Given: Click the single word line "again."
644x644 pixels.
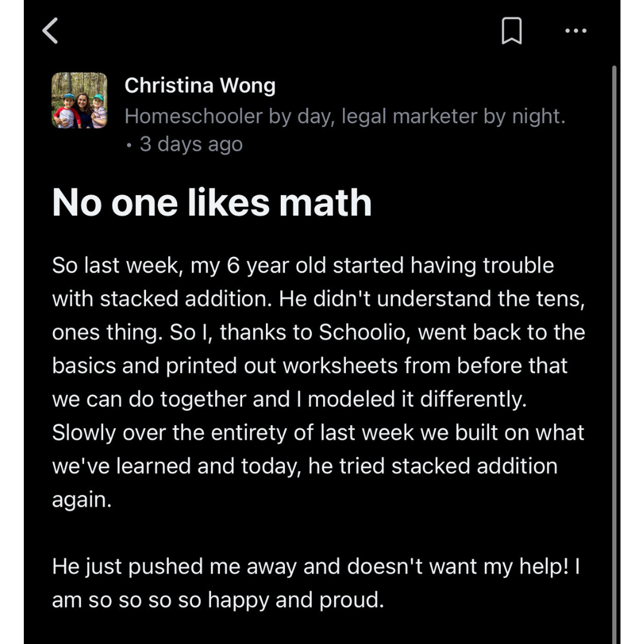Looking at the screenshot, I should [x=82, y=499].
